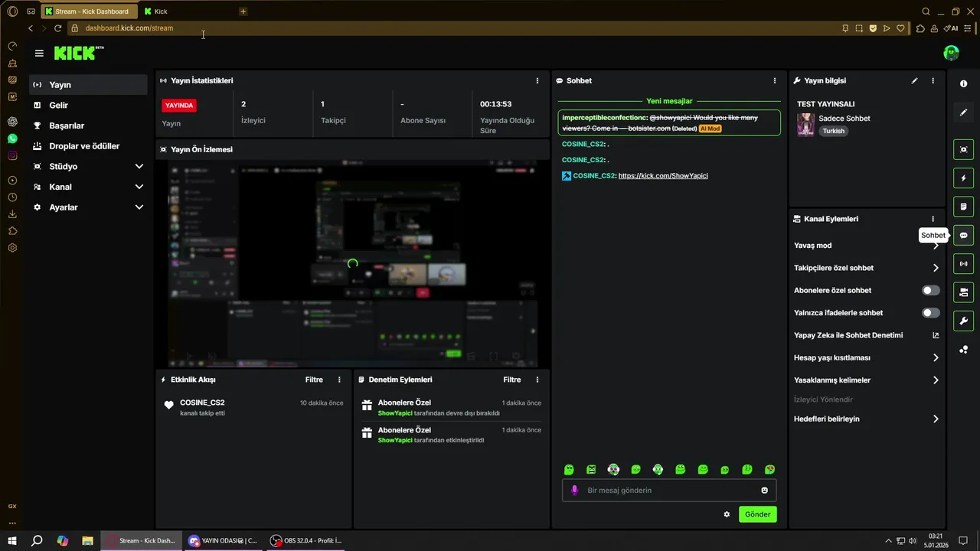
Task: Click COSINE_CS2 in Etkinlik Akışı
Action: pyautogui.click(x=202, y=403)
